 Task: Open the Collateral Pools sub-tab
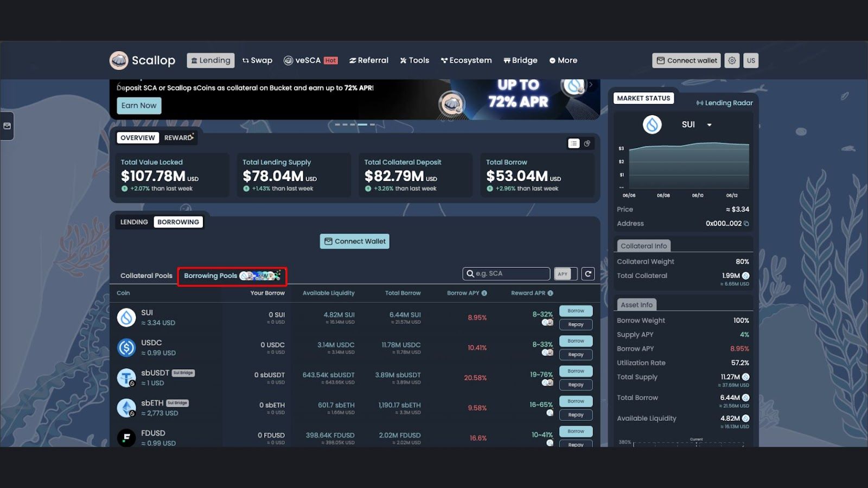click(x=146, y=275)
